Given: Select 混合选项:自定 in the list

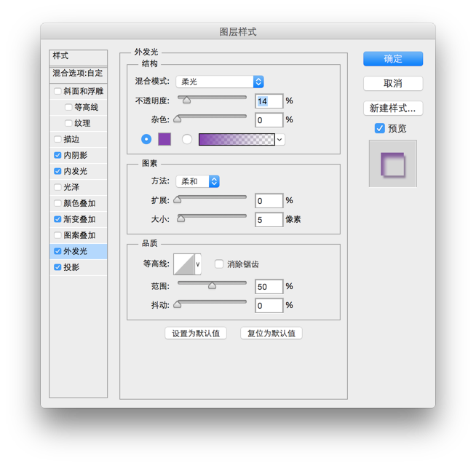Looking at the screenshot, I should (79, 74).
